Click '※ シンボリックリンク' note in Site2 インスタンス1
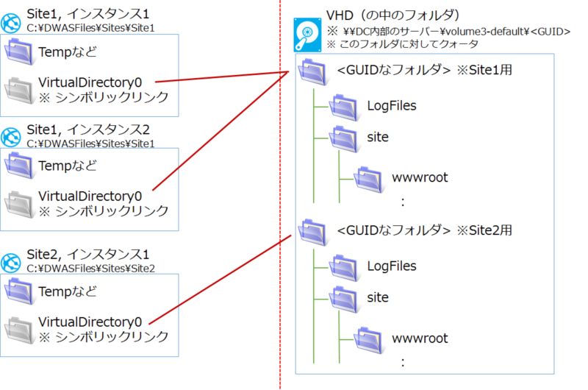 [x=104, y=337]
